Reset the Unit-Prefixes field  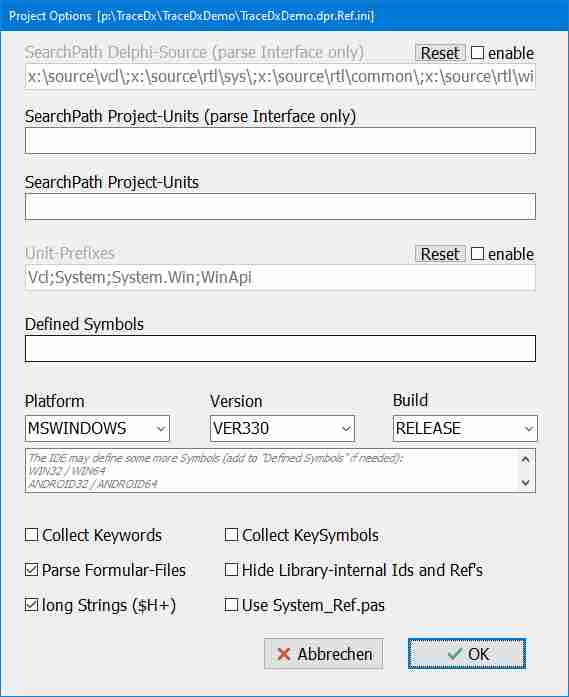coord(440,254)
